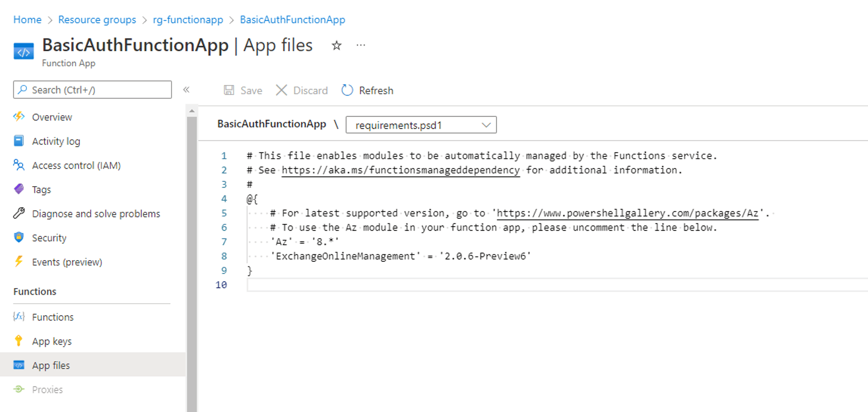Click the Discard button

coord(302,90)
